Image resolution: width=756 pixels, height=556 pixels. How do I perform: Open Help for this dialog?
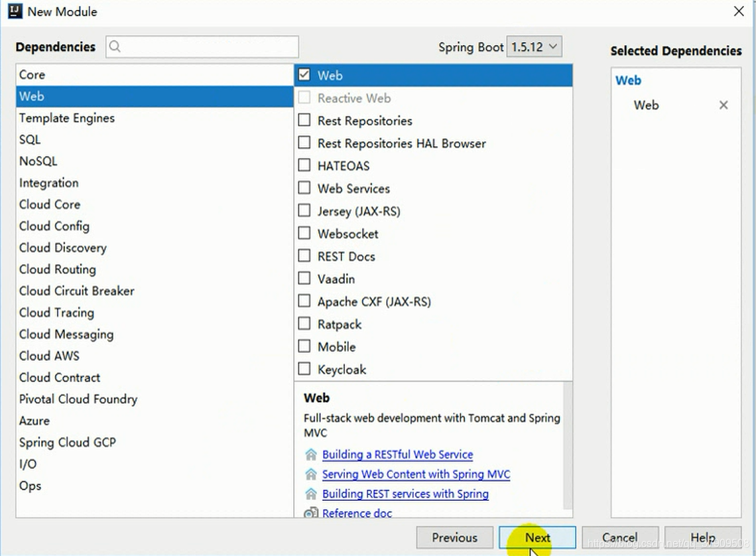pyautogui.click(x=703, y=537)
